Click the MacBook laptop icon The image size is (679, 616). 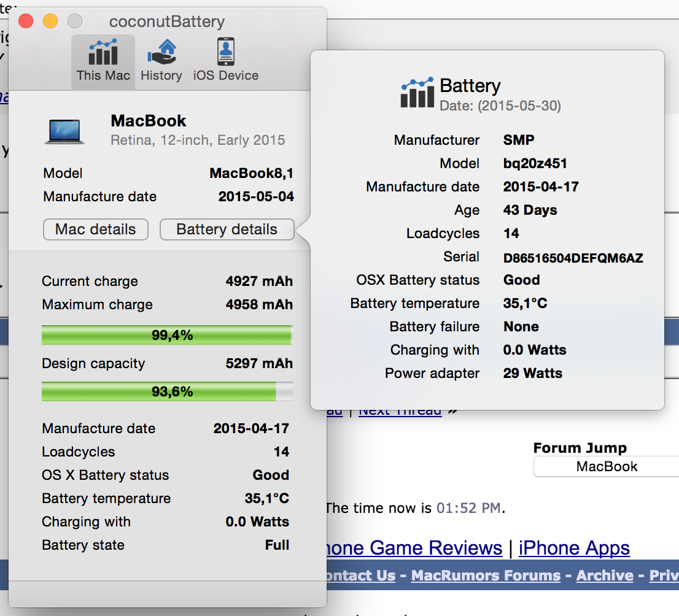pos(64,131)
